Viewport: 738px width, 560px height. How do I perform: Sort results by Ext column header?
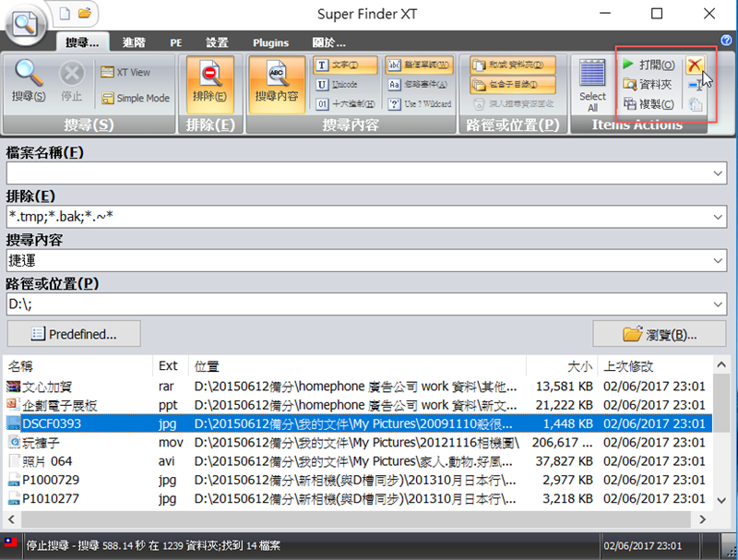(171, 366)
